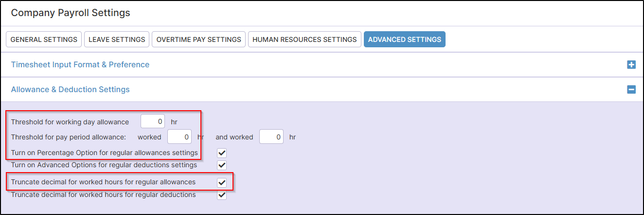Expand Timesheet Input Format & Preference section
This screenshot has height=215, width=644.
(80, 65)
